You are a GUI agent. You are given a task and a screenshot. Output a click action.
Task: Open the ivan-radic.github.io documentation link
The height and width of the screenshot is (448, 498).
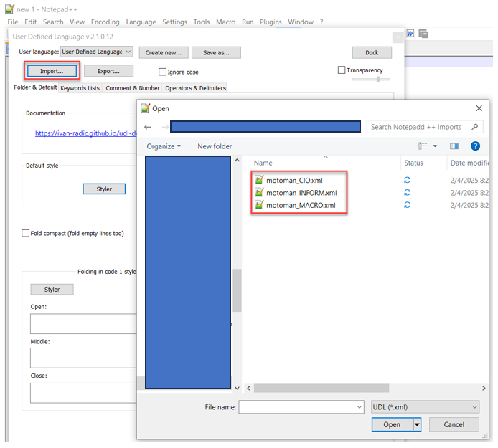point(86,133)
